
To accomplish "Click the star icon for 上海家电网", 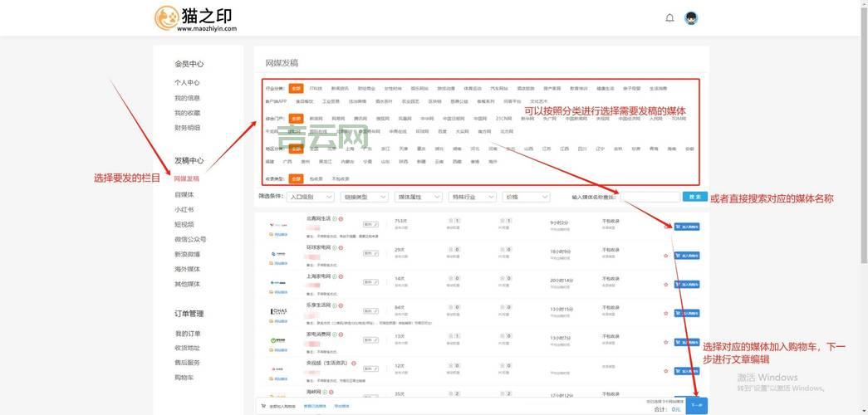I will pyautogui.click(x=665, y=284).
